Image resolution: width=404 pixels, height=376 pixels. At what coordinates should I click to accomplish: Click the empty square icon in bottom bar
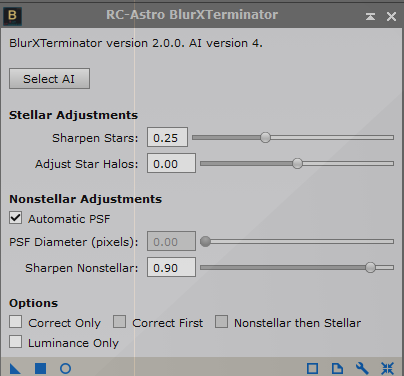pos(312,369)
